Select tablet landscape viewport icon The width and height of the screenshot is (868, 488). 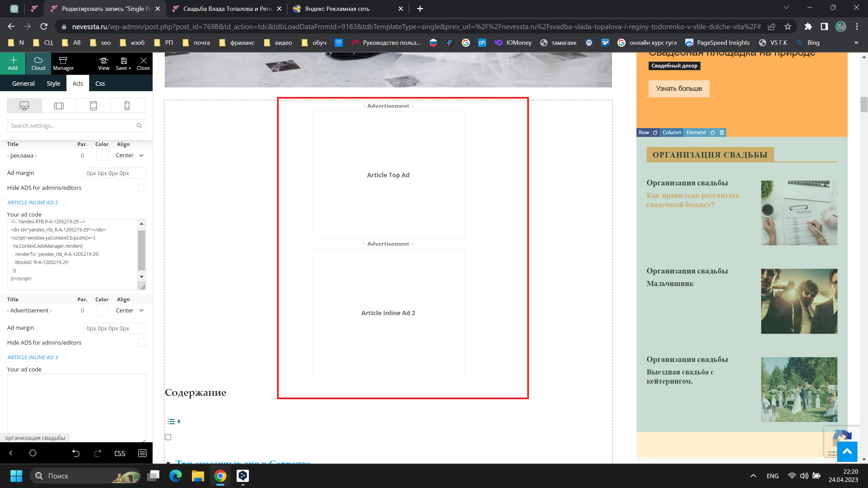coord(59,106)
